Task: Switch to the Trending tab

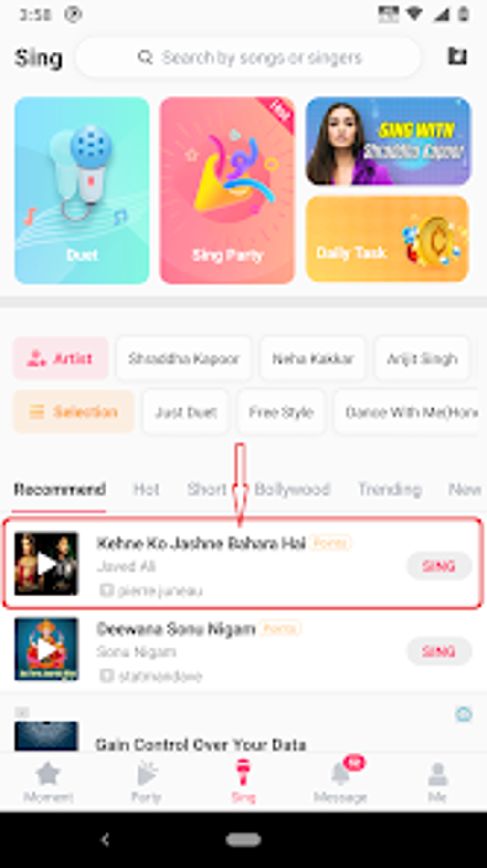Action: [x=390, y=489]
